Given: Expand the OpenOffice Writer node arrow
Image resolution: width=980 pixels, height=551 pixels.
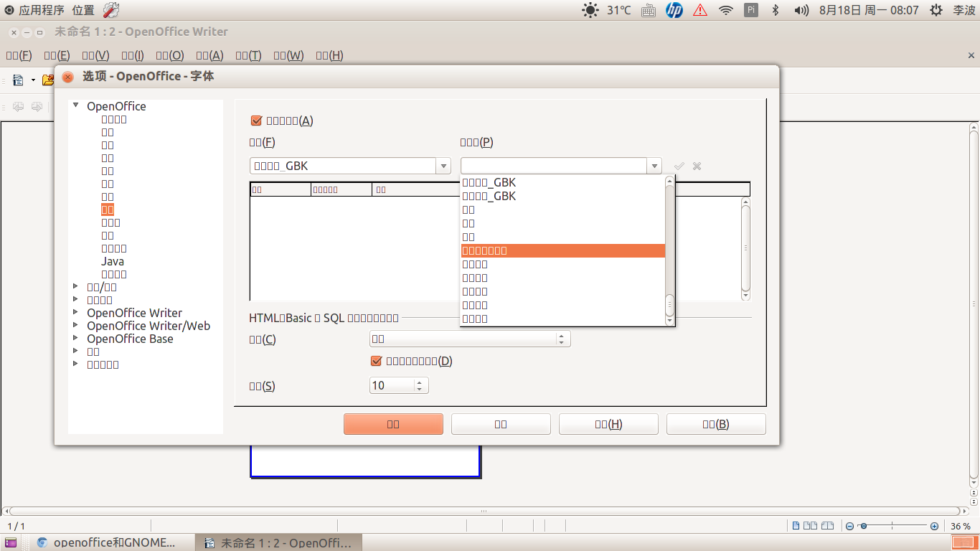Looking at the screenshot, I should [x=76, y=312].
